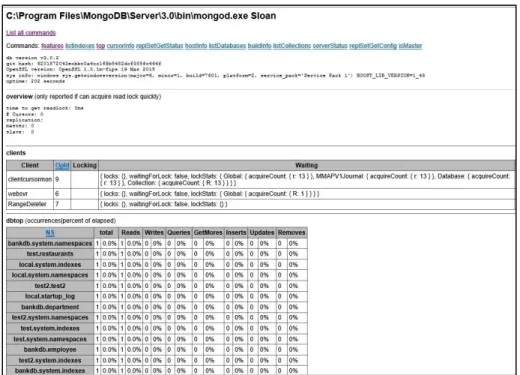This screenshot has width=520, height=375.
Task: Click the clients section heading
Action: (x=16, y=153)
